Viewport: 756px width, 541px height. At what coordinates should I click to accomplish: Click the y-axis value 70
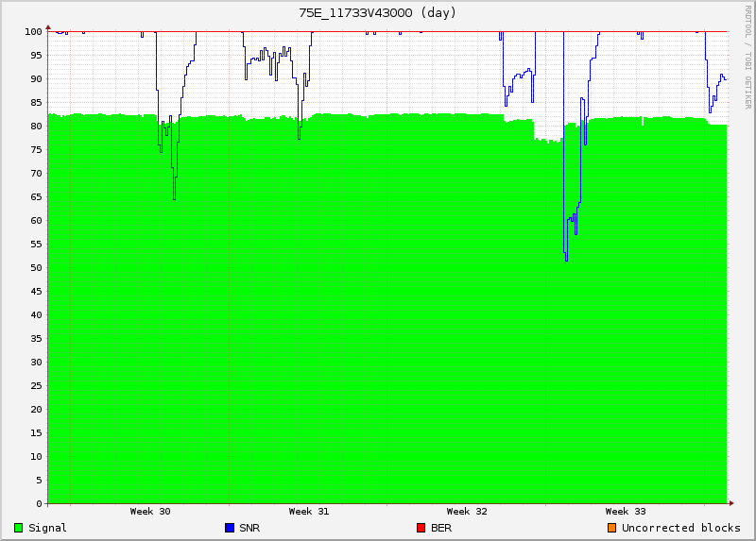tap(36, 174)
